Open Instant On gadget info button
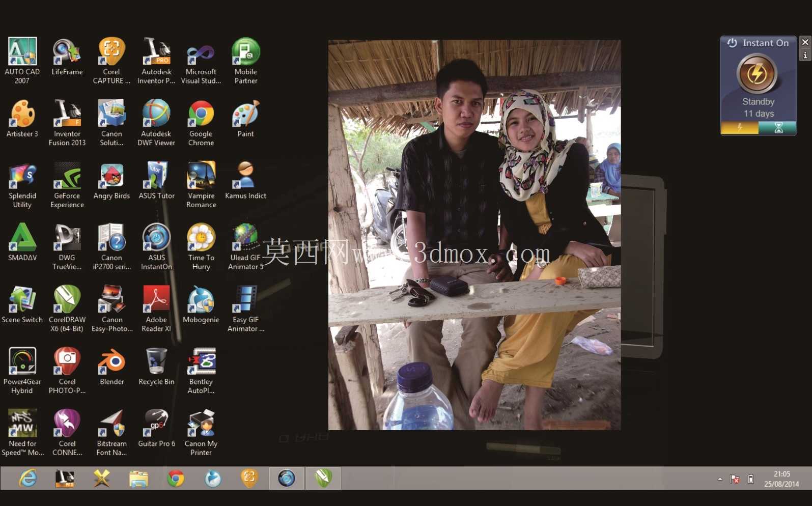Screen dimensions: 812x506 point(805,55)
